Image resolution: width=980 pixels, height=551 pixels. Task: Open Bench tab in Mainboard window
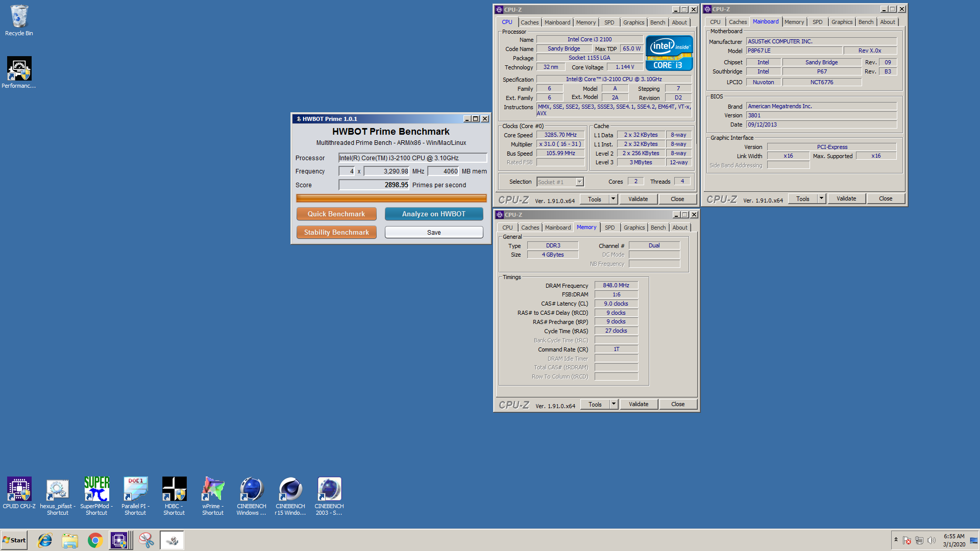pyautogui.click(x=866, y=22)
